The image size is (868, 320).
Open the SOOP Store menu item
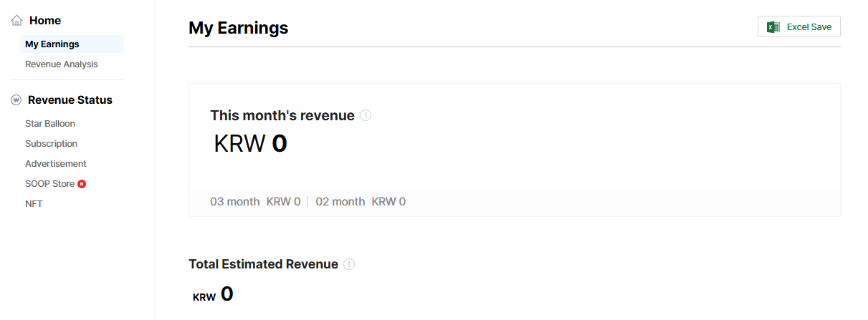coord(49,183)
